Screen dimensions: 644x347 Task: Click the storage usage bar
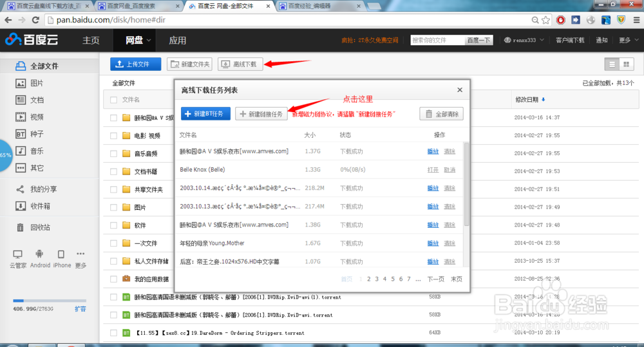(x=50, y=301)
